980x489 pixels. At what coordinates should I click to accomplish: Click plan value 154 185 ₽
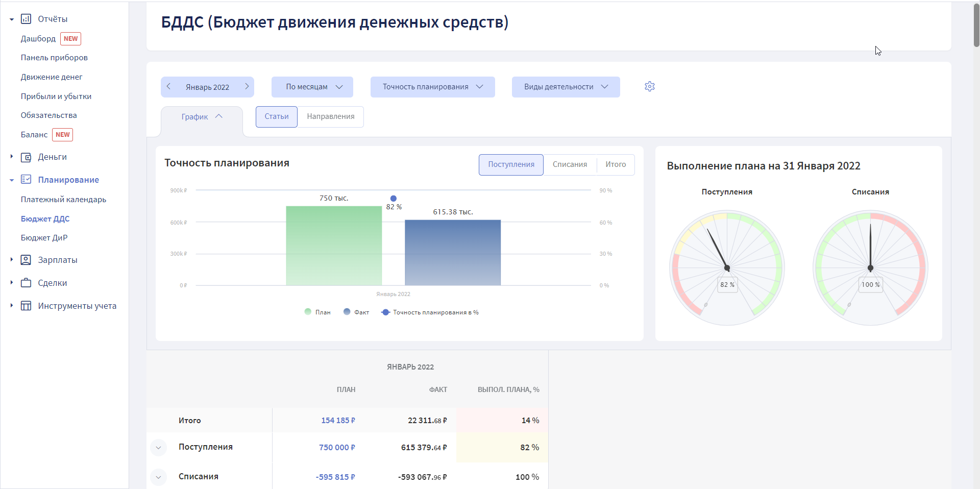click(338, 421)
